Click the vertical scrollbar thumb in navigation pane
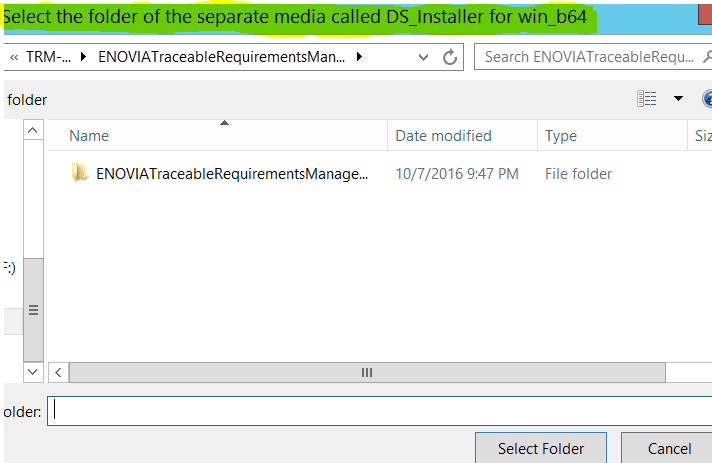 [x=33, y=310]
